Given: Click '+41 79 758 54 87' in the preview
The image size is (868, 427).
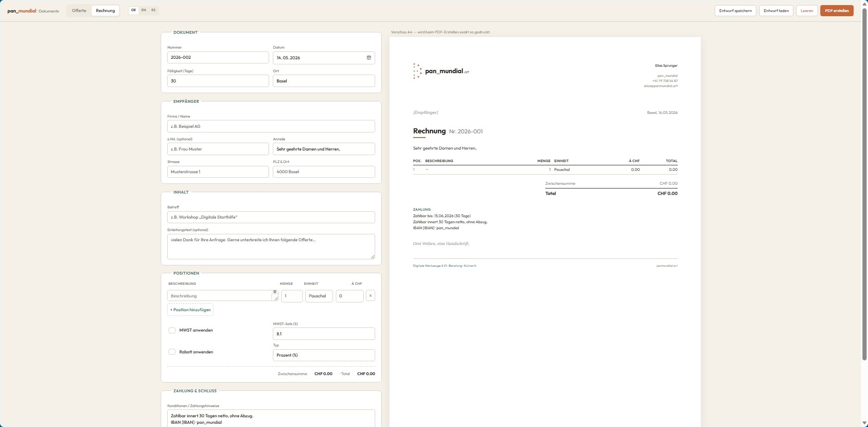Looking at the screenshot, I should 665,81.
